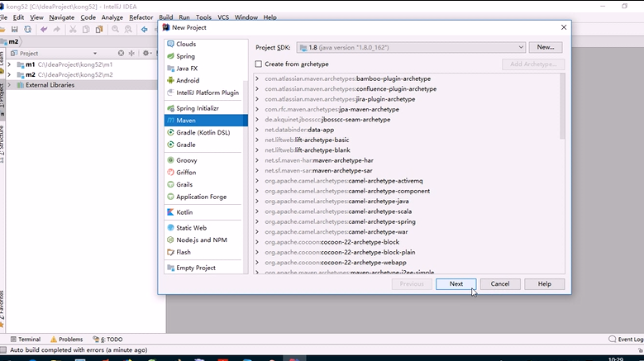Expand External Libraries tree node

(9, 85)
